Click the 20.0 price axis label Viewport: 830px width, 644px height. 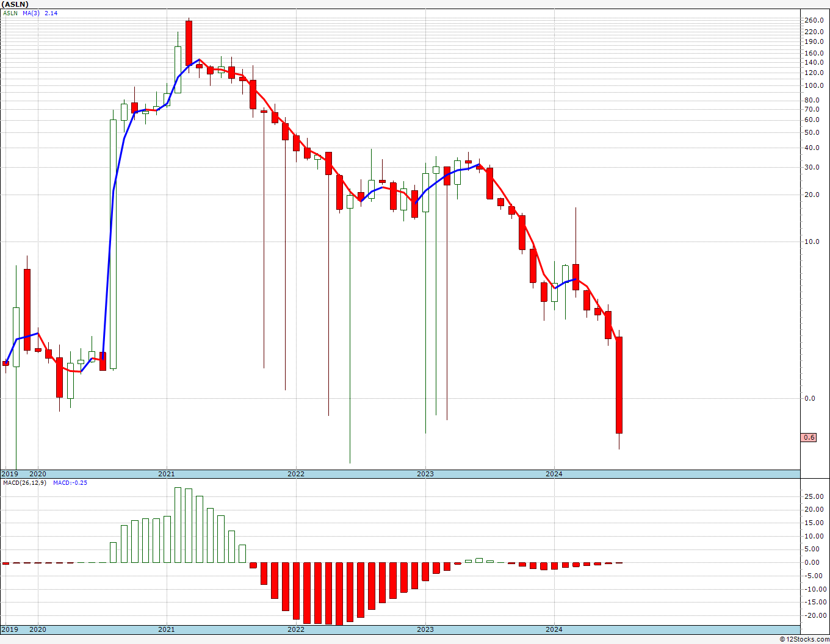tap(812, 195)
